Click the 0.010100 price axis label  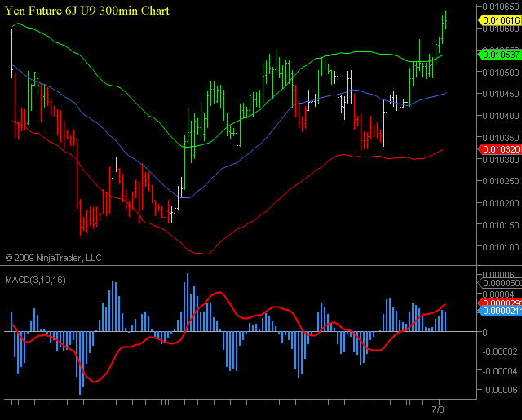[x=499, y=247]
